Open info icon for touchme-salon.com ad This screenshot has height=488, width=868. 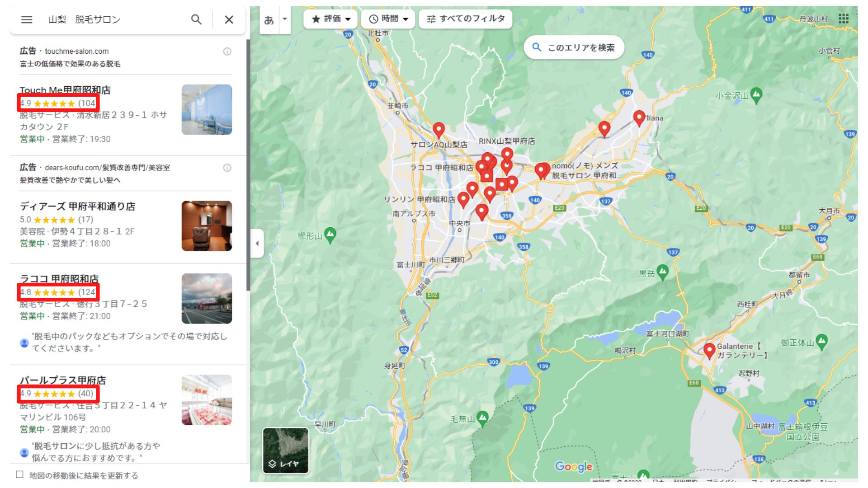pos(227,52)
